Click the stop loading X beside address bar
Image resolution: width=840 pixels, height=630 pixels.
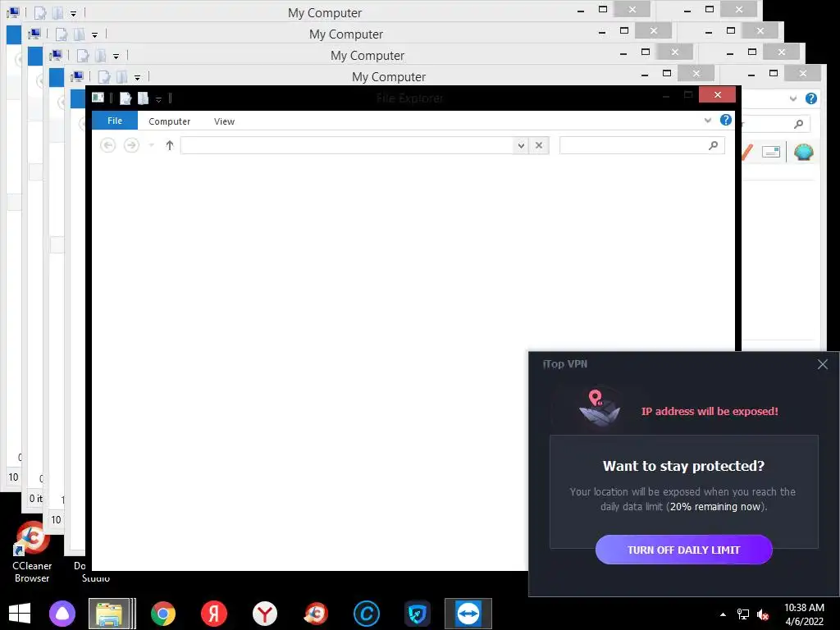pos(539,145)
